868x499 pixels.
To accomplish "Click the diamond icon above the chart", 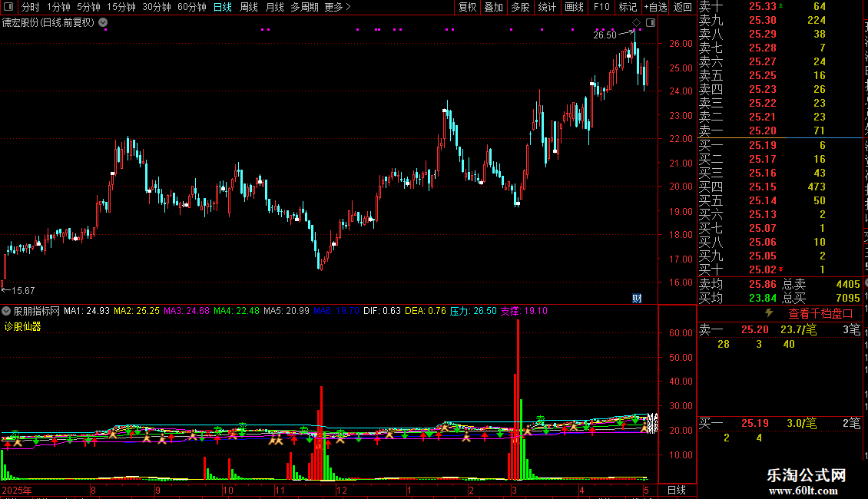I will [x=637, y=23].
